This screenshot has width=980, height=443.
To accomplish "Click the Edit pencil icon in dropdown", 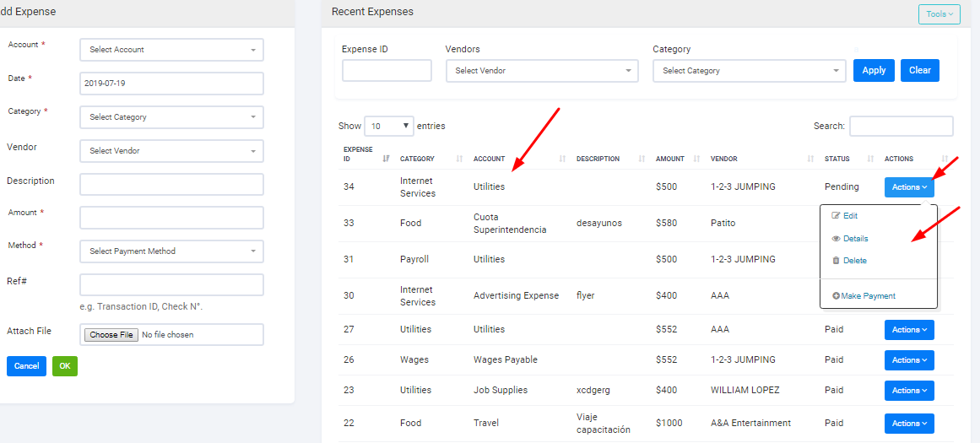I will pyautogui.click(x=836, y=216).
